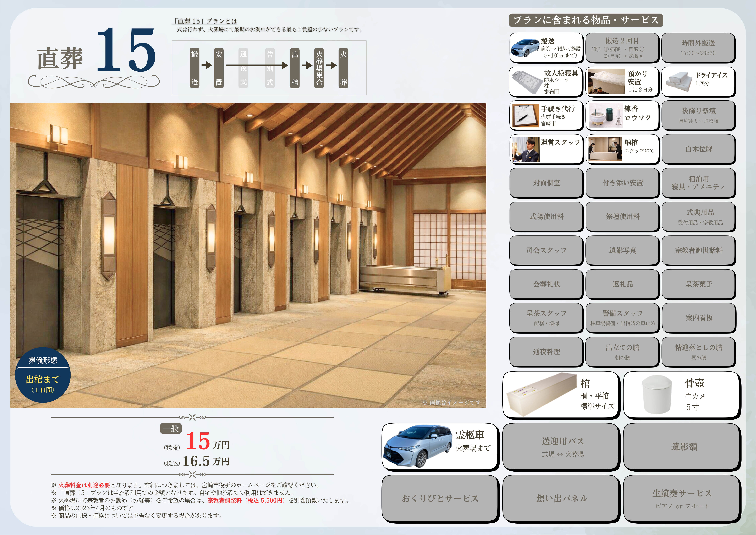The image size is (756, 535).
Task: Click the 故人様寝具 bedding tile
Action: click(546, 81)
